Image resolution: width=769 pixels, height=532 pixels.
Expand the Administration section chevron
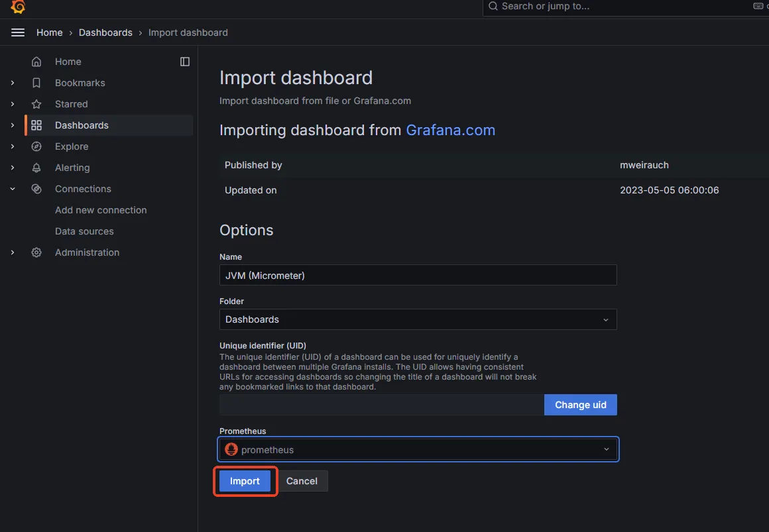point(13,252)
